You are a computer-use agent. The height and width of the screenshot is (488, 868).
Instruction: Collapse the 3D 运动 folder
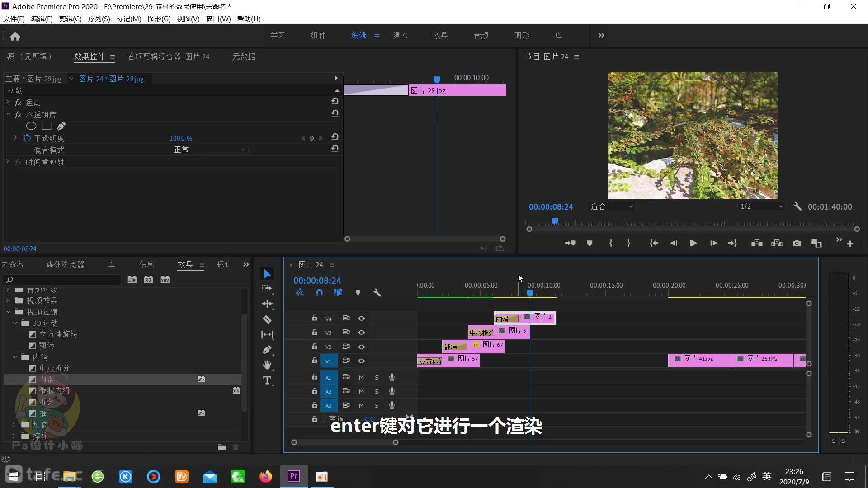15,323
